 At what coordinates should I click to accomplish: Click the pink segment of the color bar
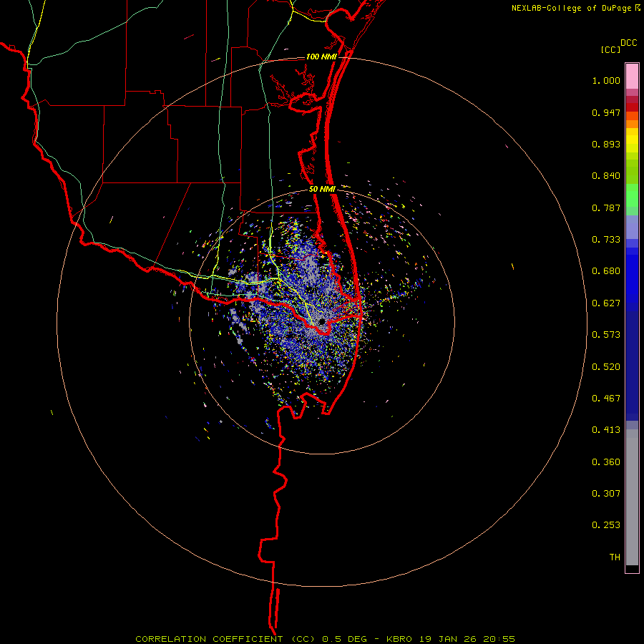(x=632, y=77)
